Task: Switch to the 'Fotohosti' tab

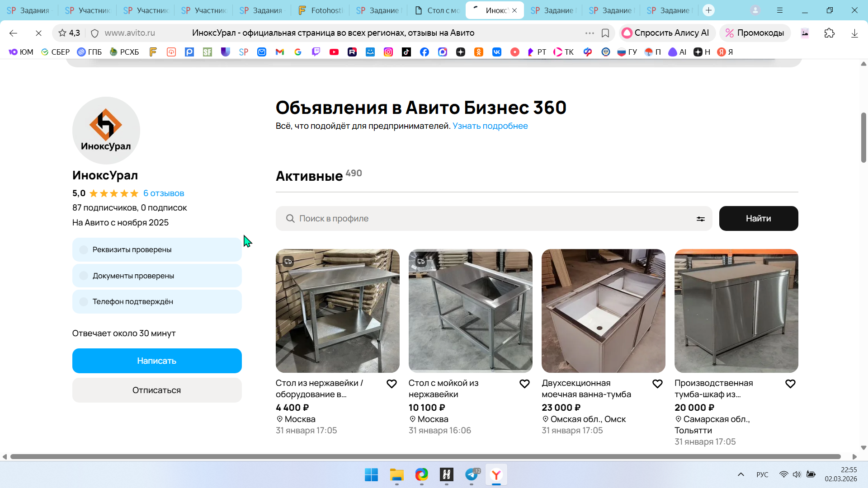Action: coord(321,10)
